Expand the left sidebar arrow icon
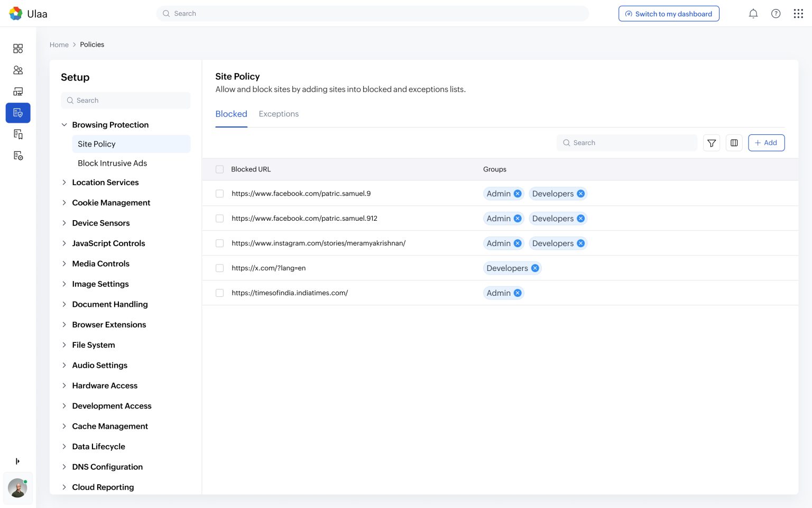This screenshot has width=812, height=508. 17,461
